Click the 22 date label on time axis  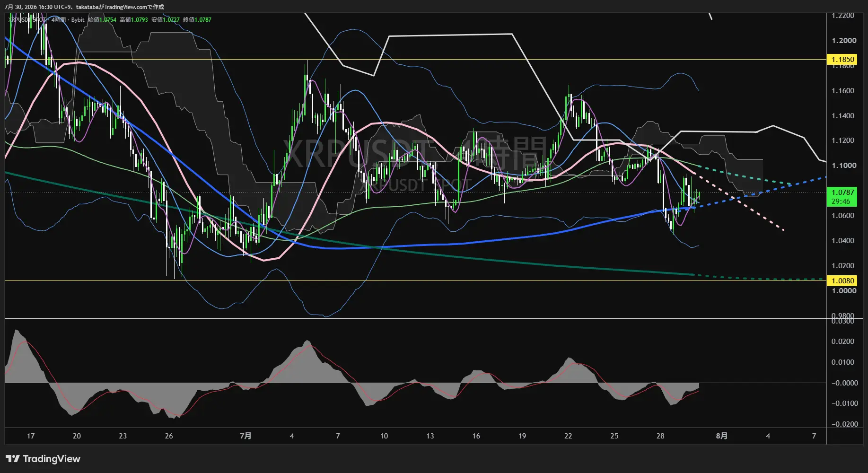[x=568, y=436]
